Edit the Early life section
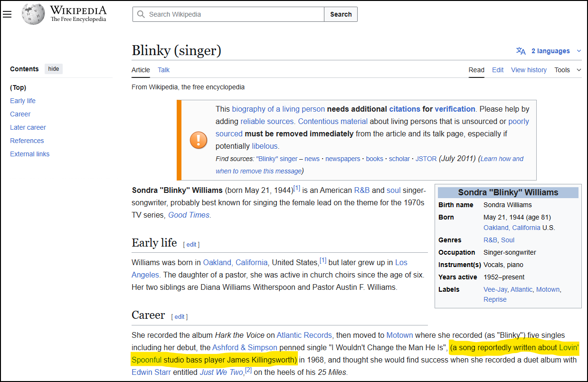This screenshot has height=382, width=588. click(x=191, y=244)
